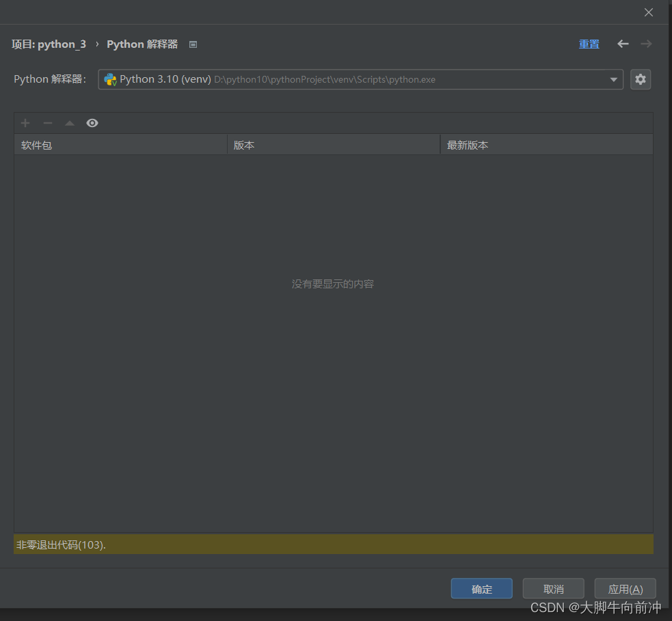
Task: Sort by the 版本 column header
Action: (x=334, y=145)
